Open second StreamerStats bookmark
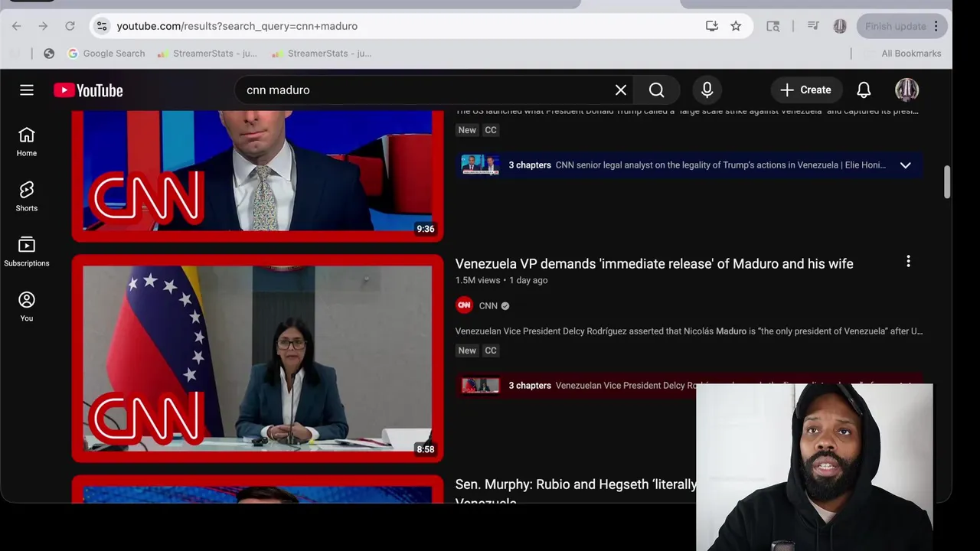Viewport: 980px width, 551px height. point(322,54)
